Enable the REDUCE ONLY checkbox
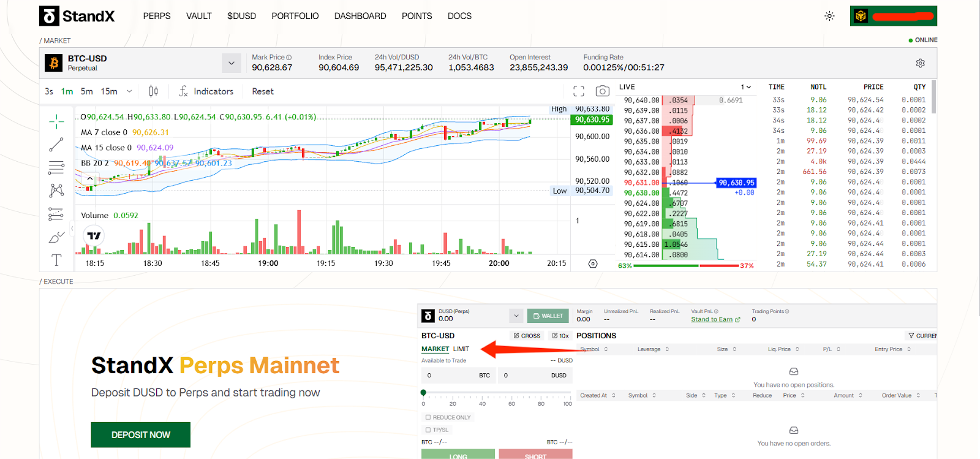This screenshot has height=459, width=980. [x=428, y=417]
